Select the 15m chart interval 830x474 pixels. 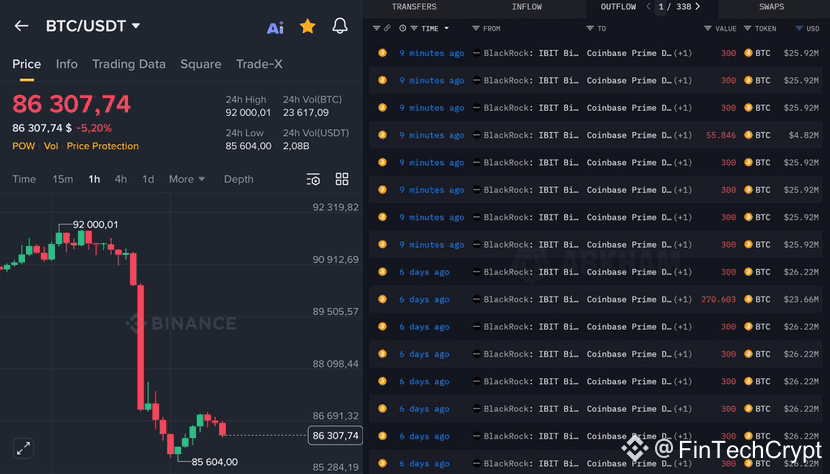coord(62,179)
